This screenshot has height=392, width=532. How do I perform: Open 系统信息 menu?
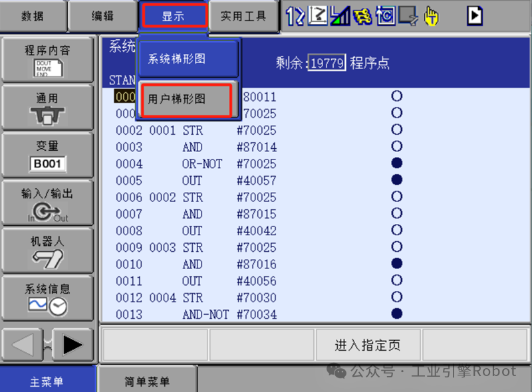[47, 298]
